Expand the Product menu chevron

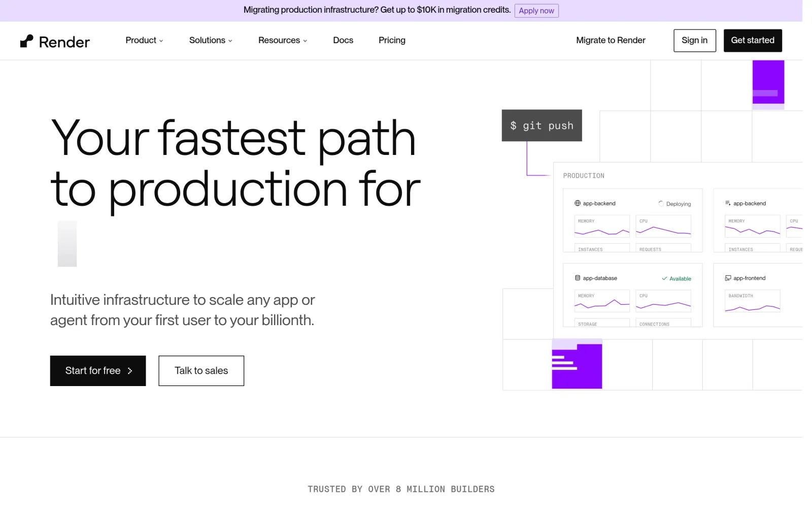pyautogui.click(x=161, y=41)
